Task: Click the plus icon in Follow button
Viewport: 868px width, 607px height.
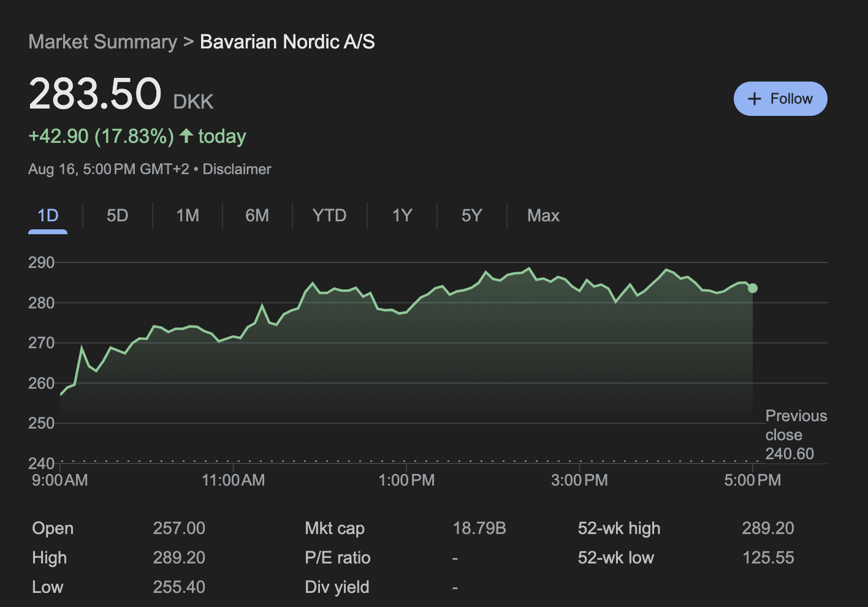Action: [x=755, y=99]
